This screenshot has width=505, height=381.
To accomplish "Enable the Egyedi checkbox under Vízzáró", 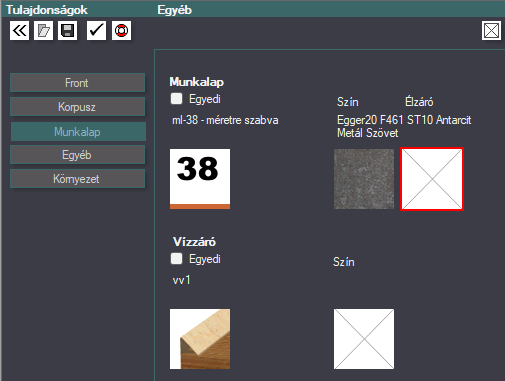I will click(x=176, y=259).
